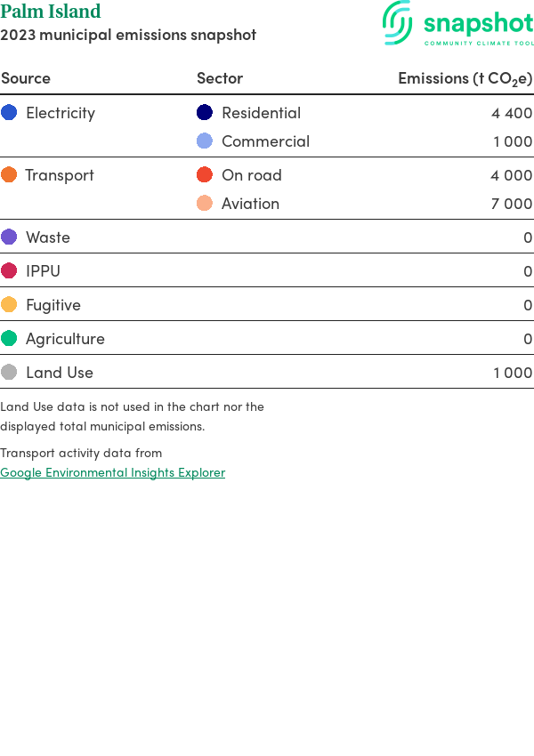Click the green Agriculture source dot
The image size is (534, 756).
point(9,339)
